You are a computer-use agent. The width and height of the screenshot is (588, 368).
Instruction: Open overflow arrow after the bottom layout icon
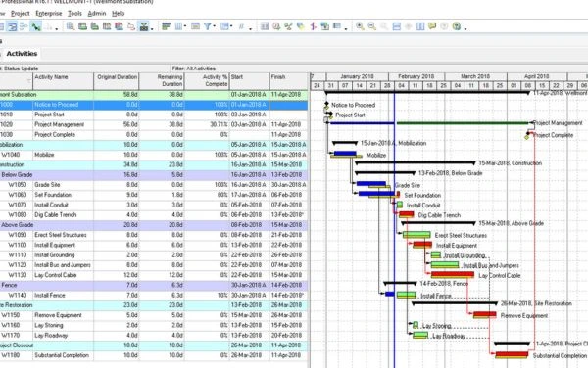tap(152, 28)
